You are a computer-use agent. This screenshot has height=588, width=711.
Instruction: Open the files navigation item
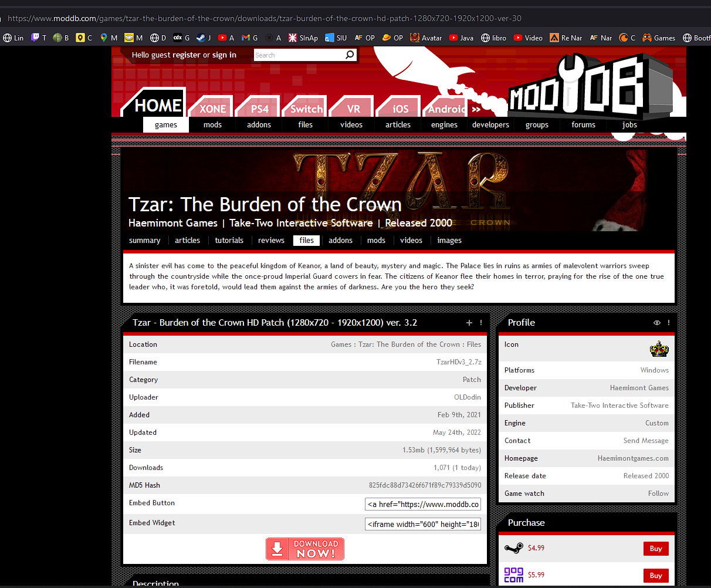(305, 124)
